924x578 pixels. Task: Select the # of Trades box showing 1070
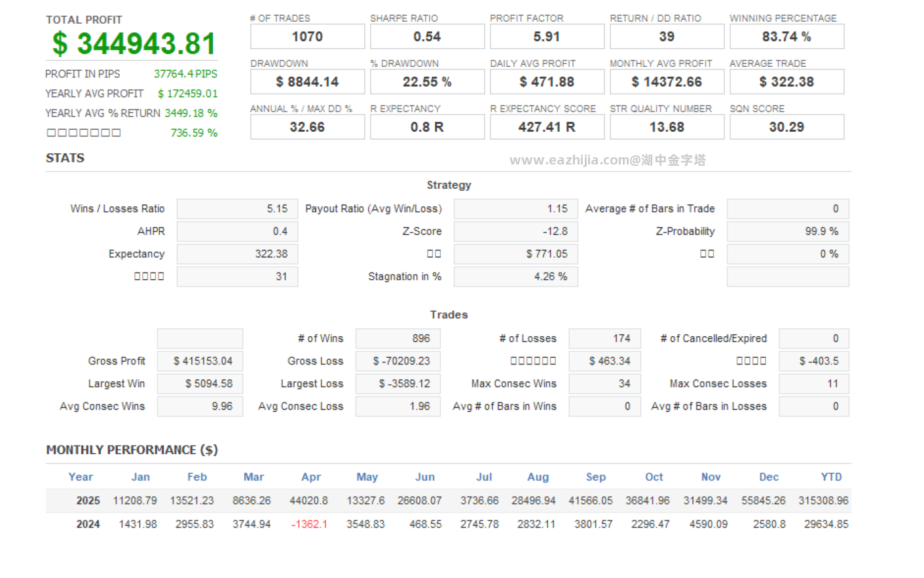[307, 37]
